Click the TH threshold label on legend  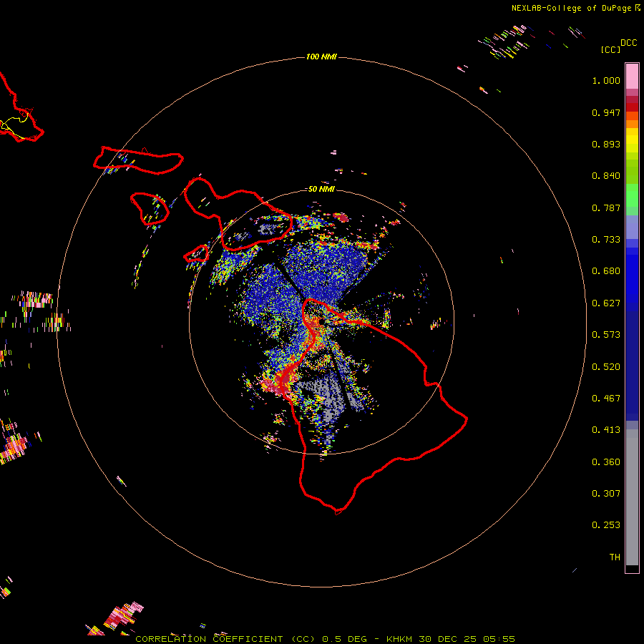(615, 557)
